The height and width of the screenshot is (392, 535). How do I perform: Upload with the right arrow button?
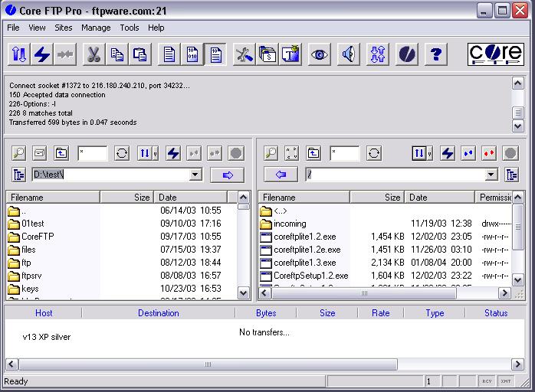point(228,175)
